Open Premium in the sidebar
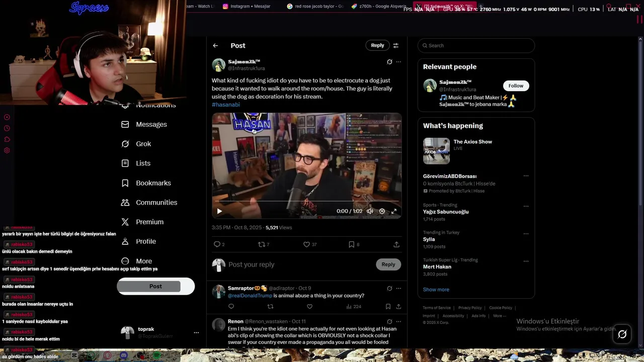 pyautogui.click(x=142, y=222)
